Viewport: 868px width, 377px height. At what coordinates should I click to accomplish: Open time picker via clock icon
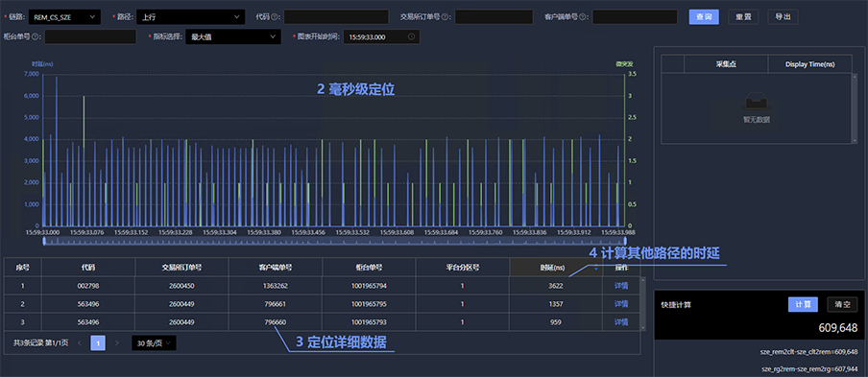[x=411, y=37]
